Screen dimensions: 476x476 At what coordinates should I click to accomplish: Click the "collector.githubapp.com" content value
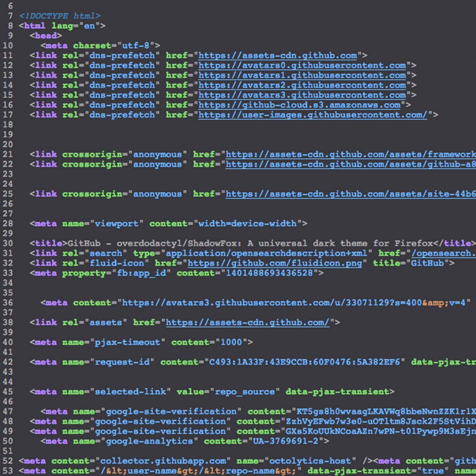click(163, 461)
